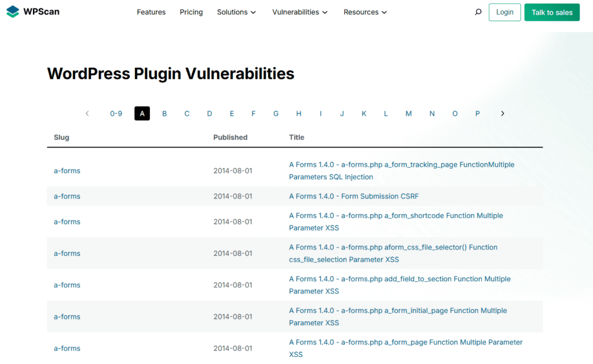This screenshot has width=593, height=364.
Task: Open a_form_page Function XSS vulnerability link
Action: pyautogui.click(x=406, y=348)
